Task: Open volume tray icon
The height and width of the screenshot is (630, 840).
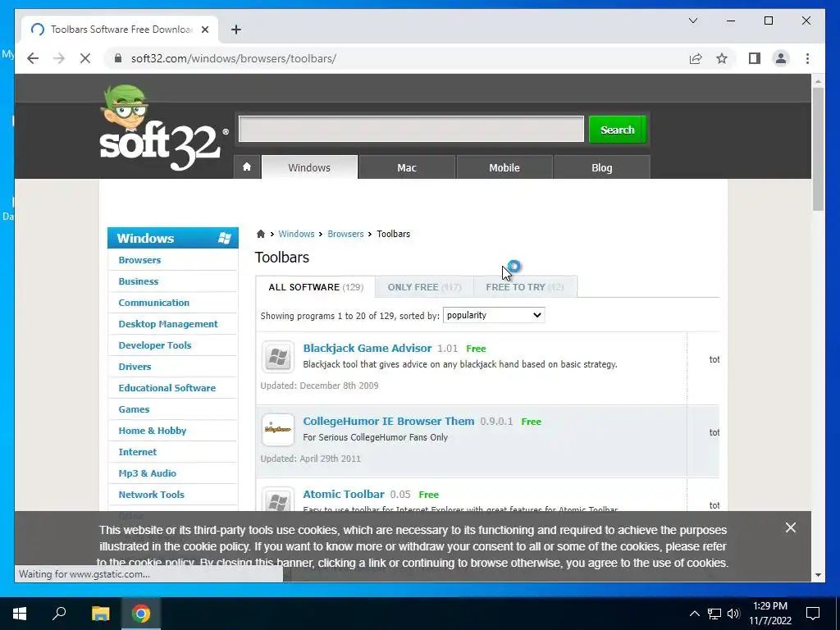Action: 733,614
